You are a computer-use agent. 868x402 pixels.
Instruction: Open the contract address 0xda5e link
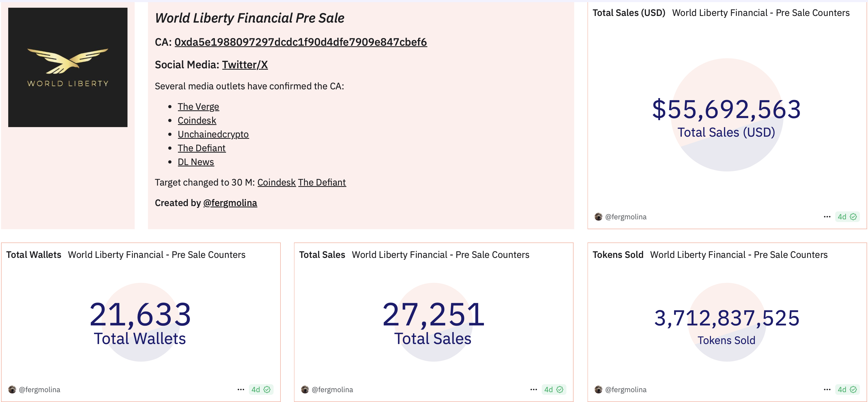[301, 42]
